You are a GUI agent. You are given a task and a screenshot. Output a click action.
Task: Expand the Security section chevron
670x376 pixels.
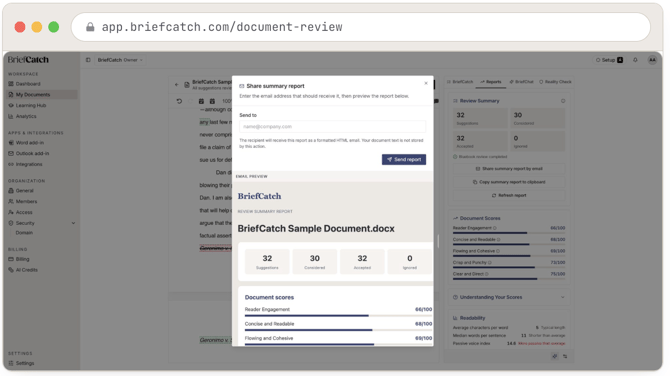[x=73, y=223]
